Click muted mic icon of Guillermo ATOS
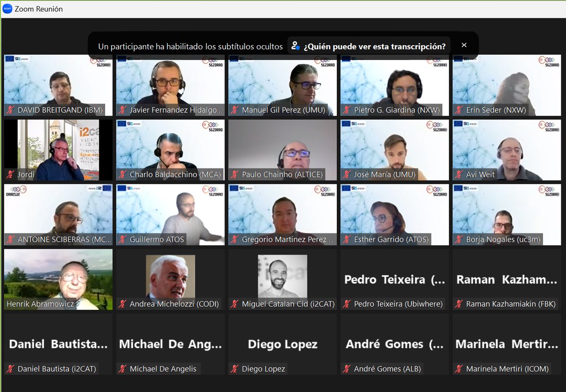 coord(123,239)
